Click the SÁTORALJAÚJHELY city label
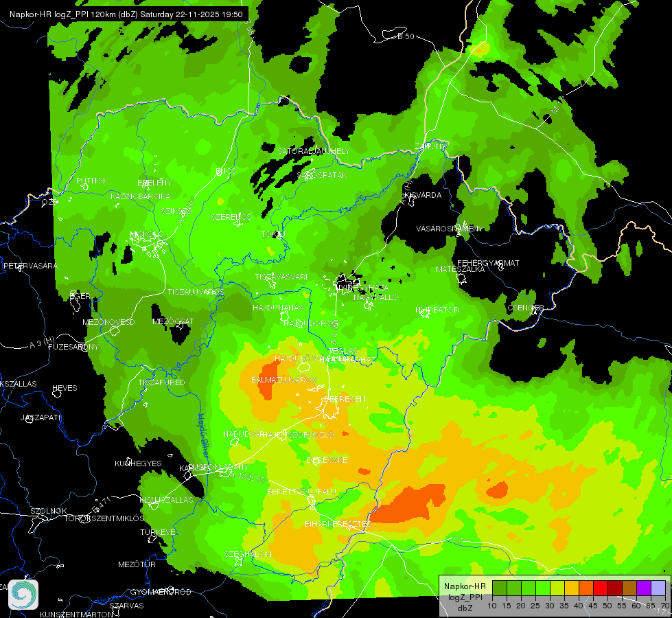Image resolution: width=672 pixels, height=618 pixels. click(x=314, y=151)
